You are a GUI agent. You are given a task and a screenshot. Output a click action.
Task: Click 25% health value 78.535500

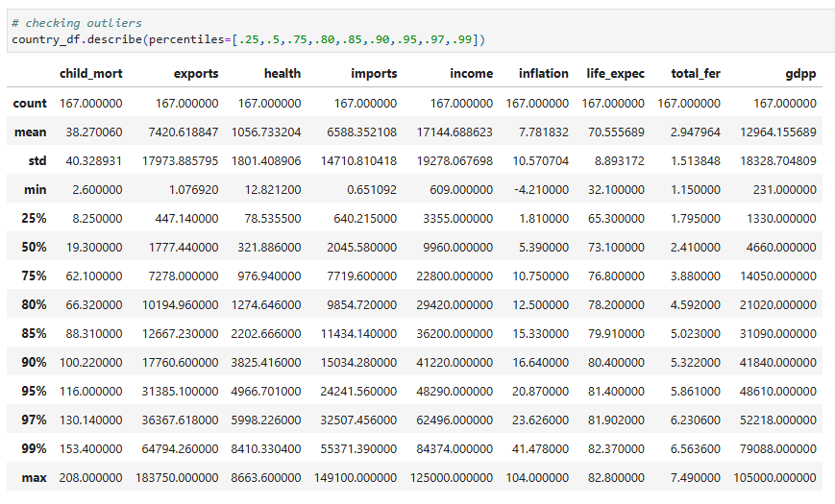point(273,218)
